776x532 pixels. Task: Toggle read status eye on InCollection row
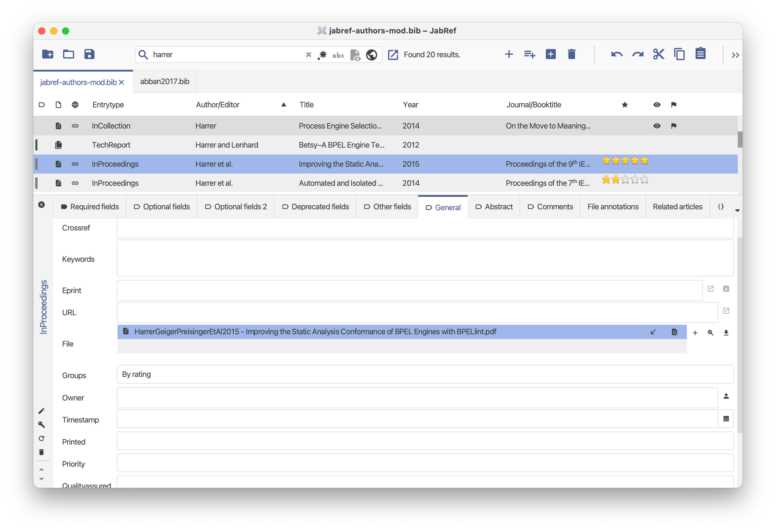click(x=656, y=126)
